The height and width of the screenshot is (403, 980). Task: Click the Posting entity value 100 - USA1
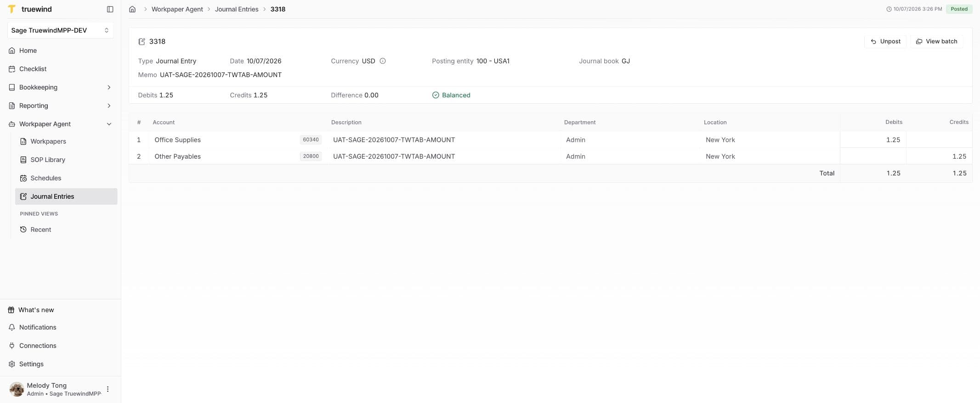[493, 61]
